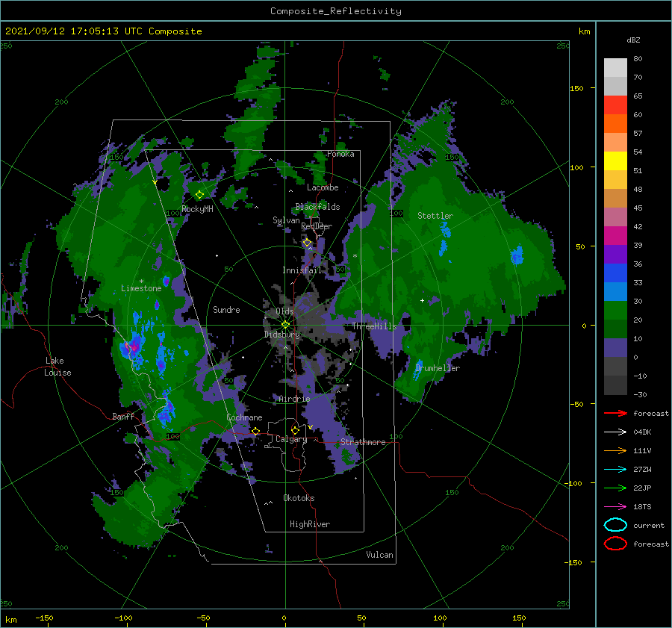Screen dimensions: 672x628
Task: Click the yellow diamond marker near RedDeer
Action: point(307,243)
